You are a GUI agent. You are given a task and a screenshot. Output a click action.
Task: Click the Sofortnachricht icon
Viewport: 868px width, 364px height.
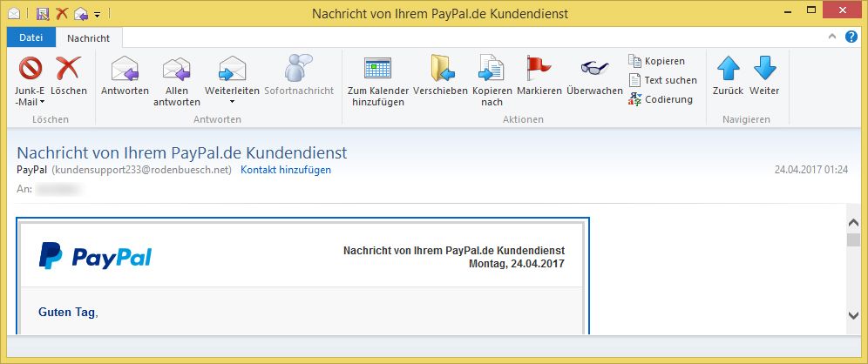coord(299,68)
